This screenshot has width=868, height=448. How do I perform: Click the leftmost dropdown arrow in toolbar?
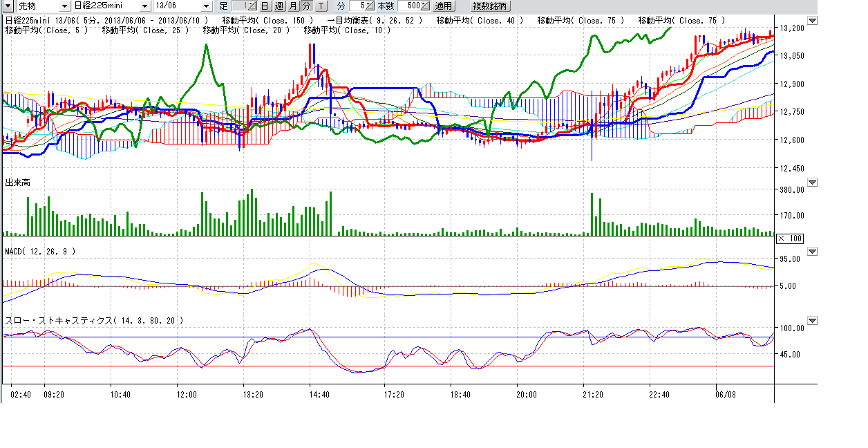[7, 6]
